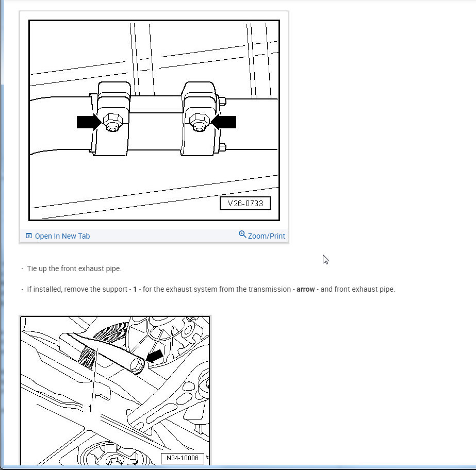Open the exhaust clamp diagram V26-0733
The width and height of the screenshot is (476, 470).
tap(154, 120)
